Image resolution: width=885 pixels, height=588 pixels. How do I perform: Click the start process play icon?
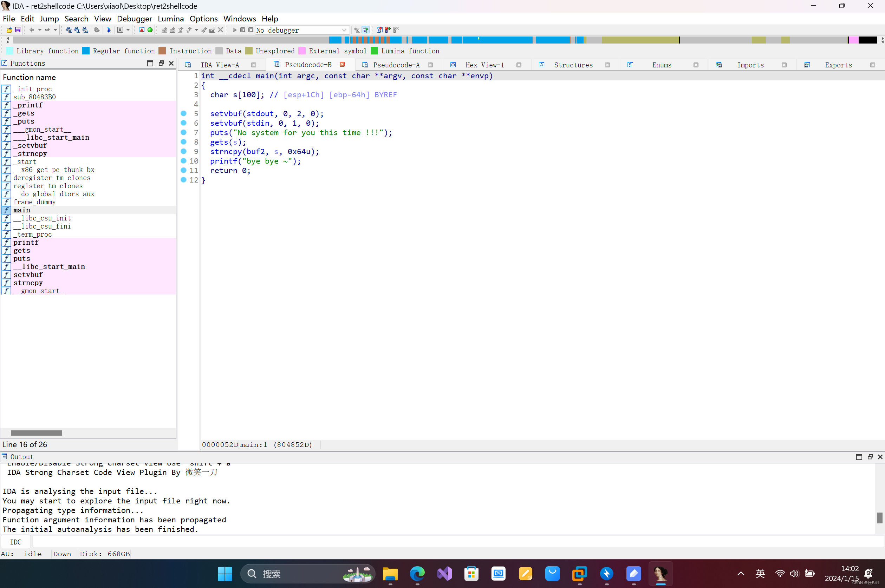(235, 30)
